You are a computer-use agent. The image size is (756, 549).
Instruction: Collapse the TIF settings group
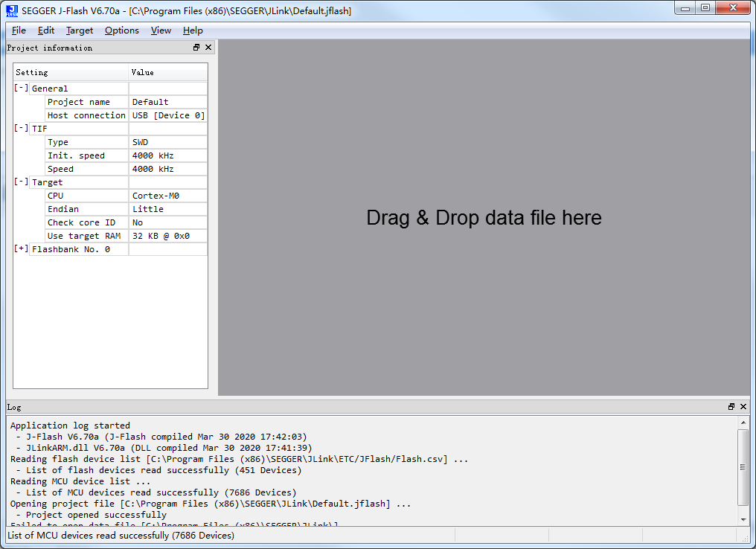21,128
